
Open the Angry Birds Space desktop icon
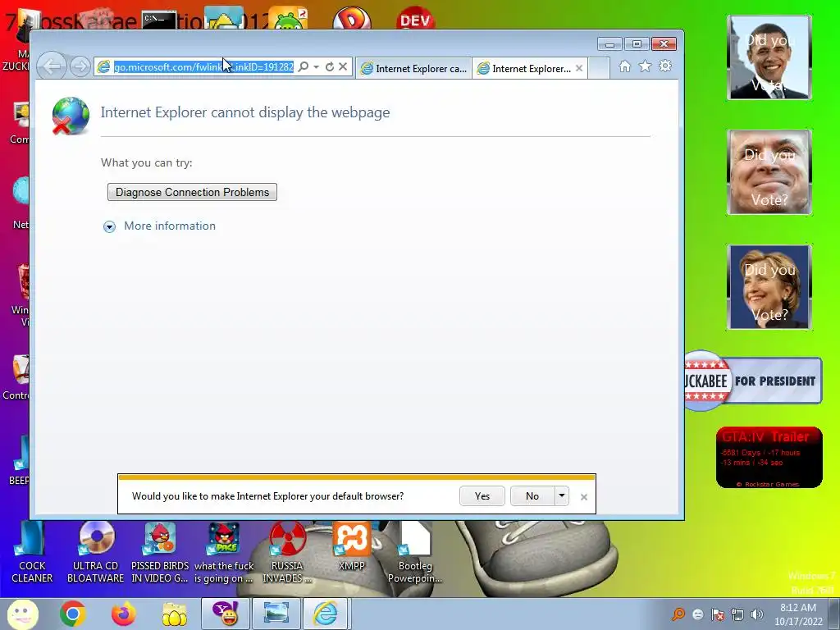224,552
